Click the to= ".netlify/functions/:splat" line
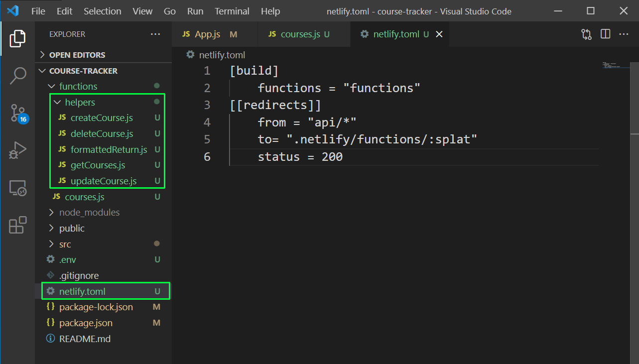 pos(368,139)
